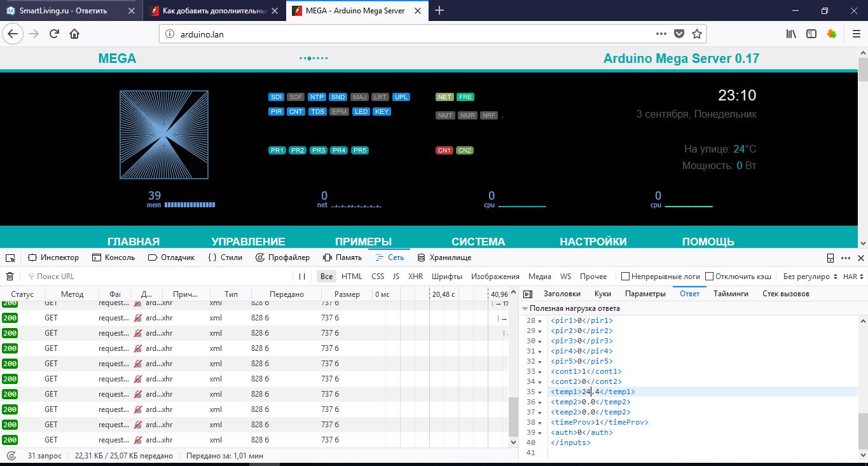Open the throttling dropdown
868x466 pixels.
point(811,277)
